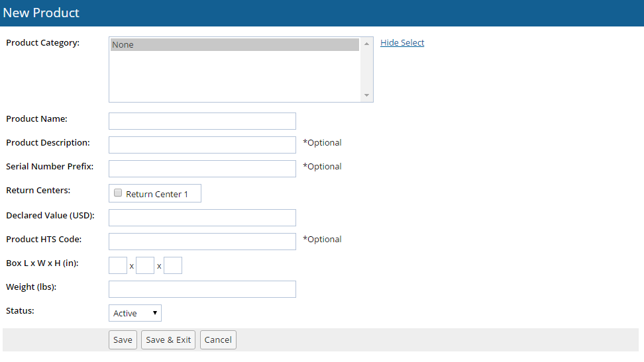Click into Serial Number Prefix field
644x362 pixels.
coord(202,169)
